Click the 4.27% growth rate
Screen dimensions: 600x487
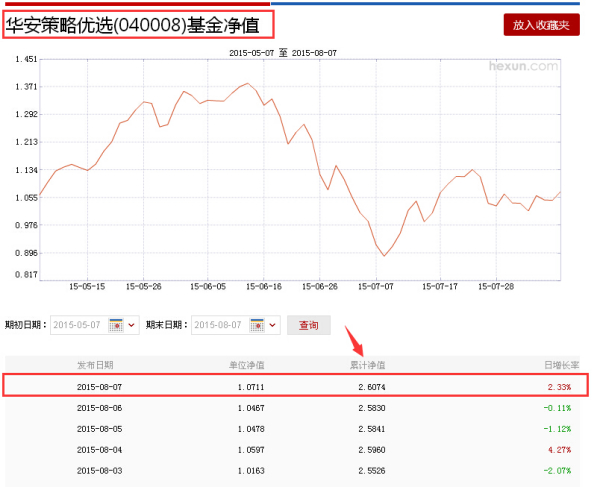point(559,450)
